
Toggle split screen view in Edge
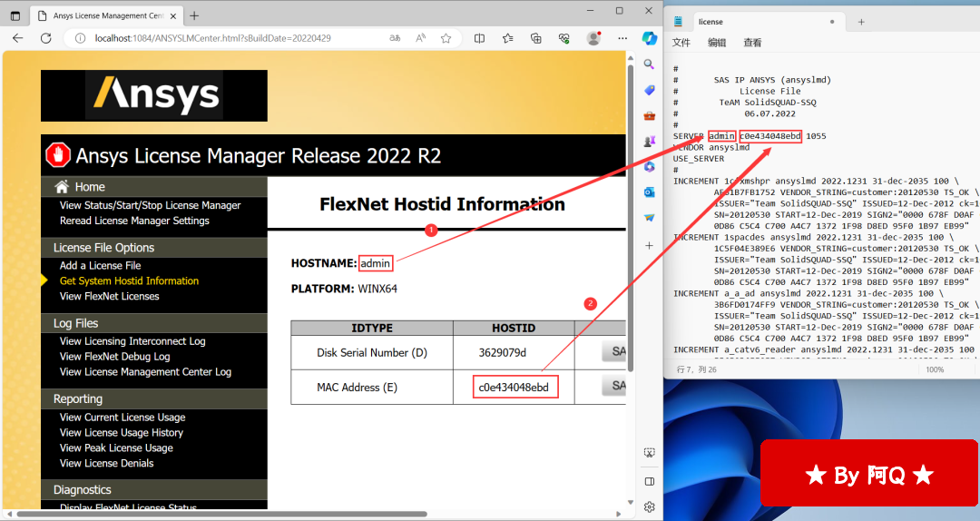(x=479, y=38)
